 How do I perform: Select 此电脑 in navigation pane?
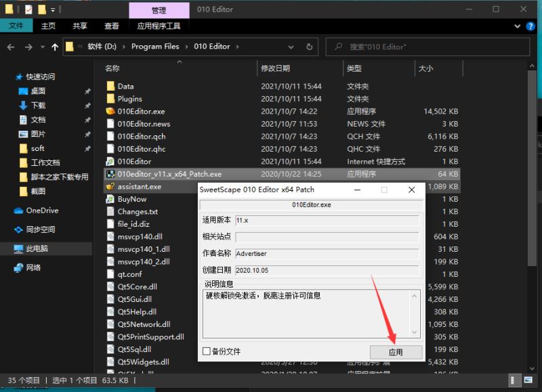click(37, 248)
